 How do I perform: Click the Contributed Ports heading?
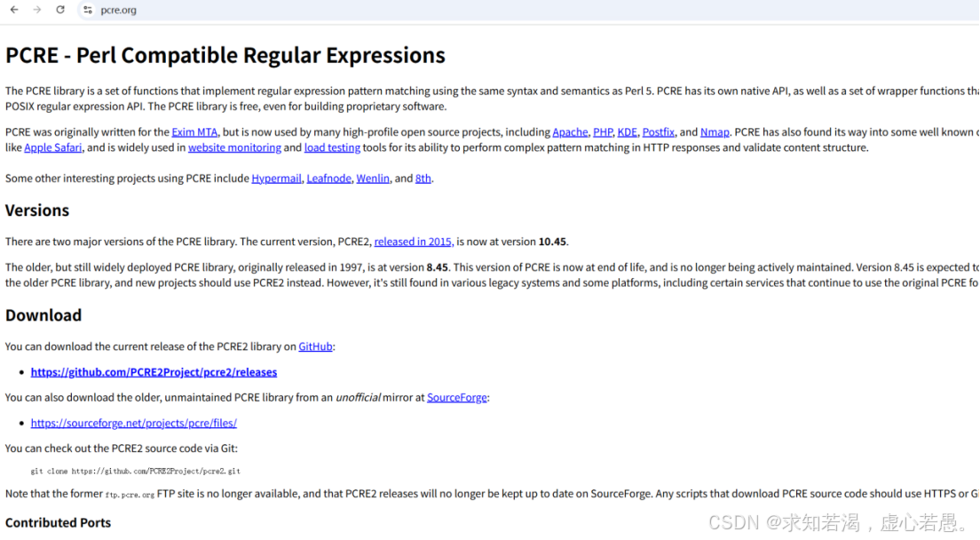click(x=58, y=522)
